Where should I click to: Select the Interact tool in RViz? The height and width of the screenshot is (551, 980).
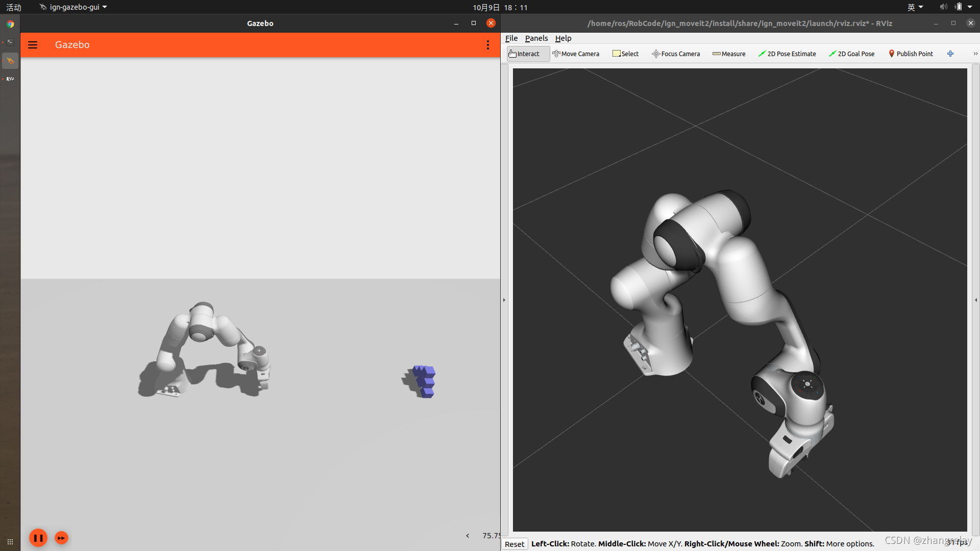click(527, 54)
